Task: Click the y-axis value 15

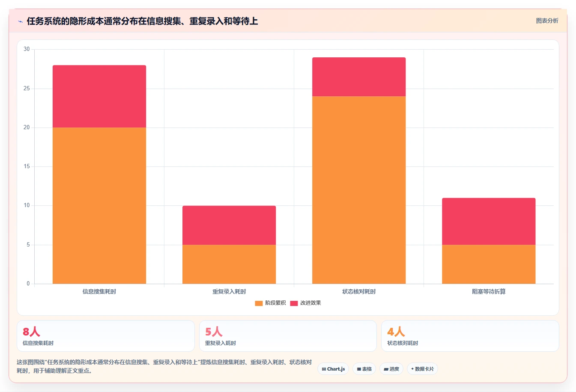Action: (27, 166)
